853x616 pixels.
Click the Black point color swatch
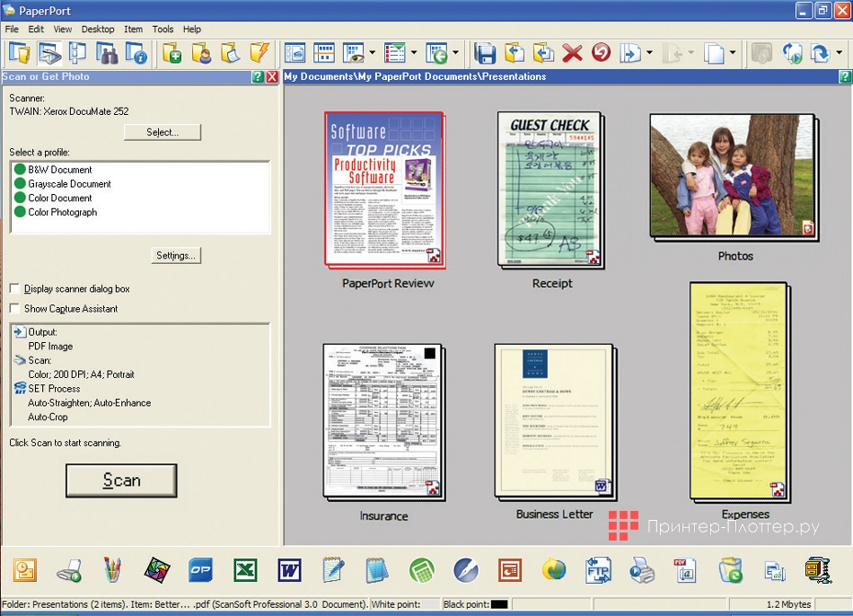499,604
